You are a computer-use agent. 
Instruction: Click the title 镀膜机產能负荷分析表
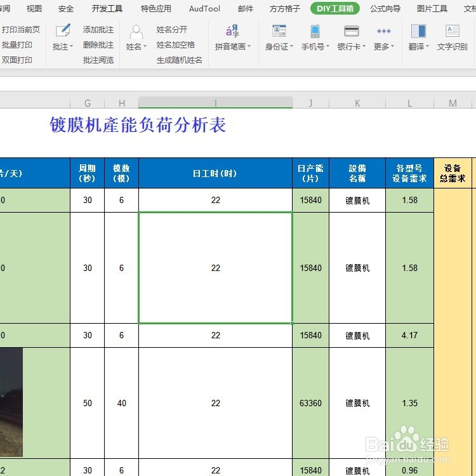click(x=138, y=125)
